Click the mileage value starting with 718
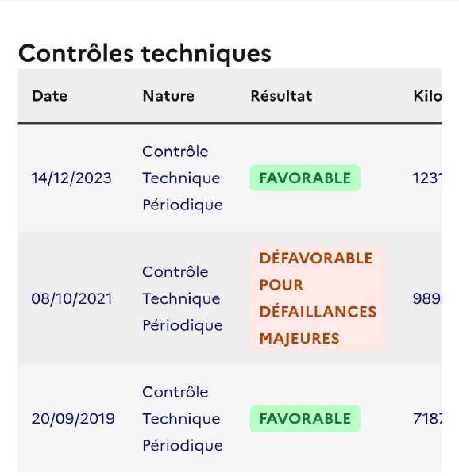 click(x=427, y=419)
